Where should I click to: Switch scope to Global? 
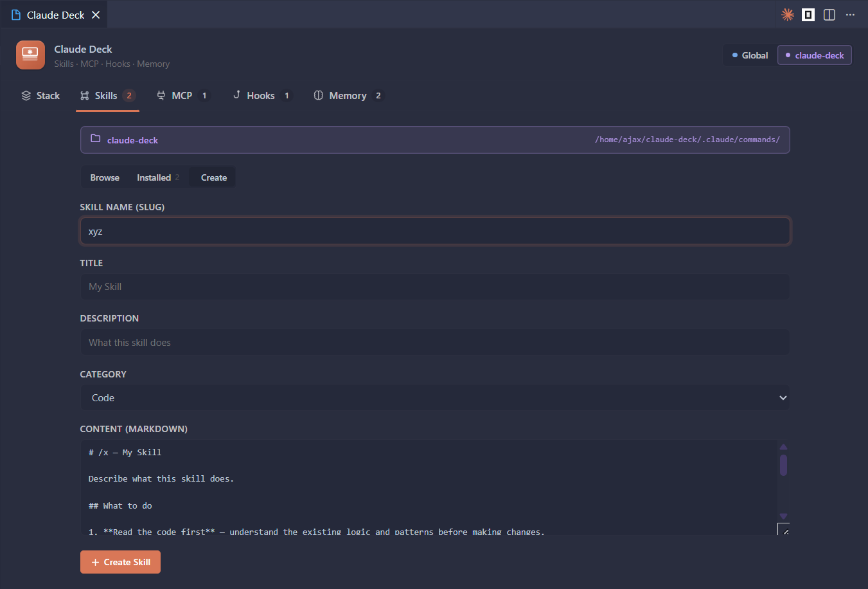[x=750, y=55]
